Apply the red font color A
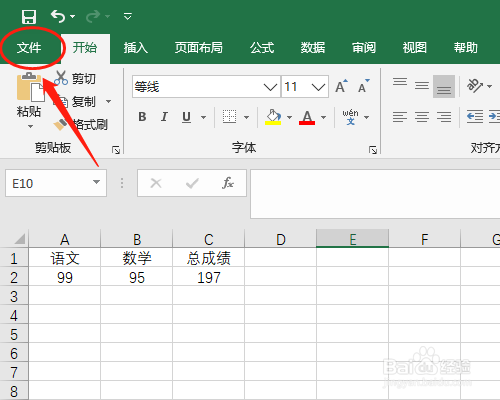Screen dimensions: 500x400 pyautogui.click(x=307, y=117)
